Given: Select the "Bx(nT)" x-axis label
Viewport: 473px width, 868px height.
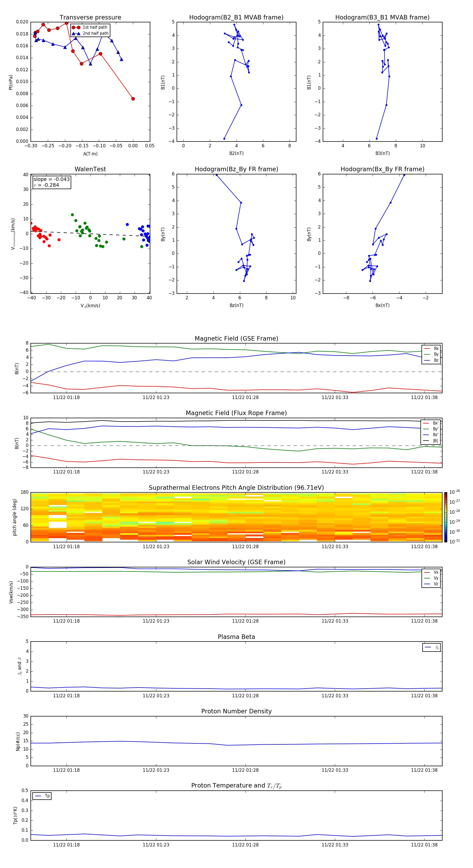Looking at the screenshot, I should pos(382,305).
